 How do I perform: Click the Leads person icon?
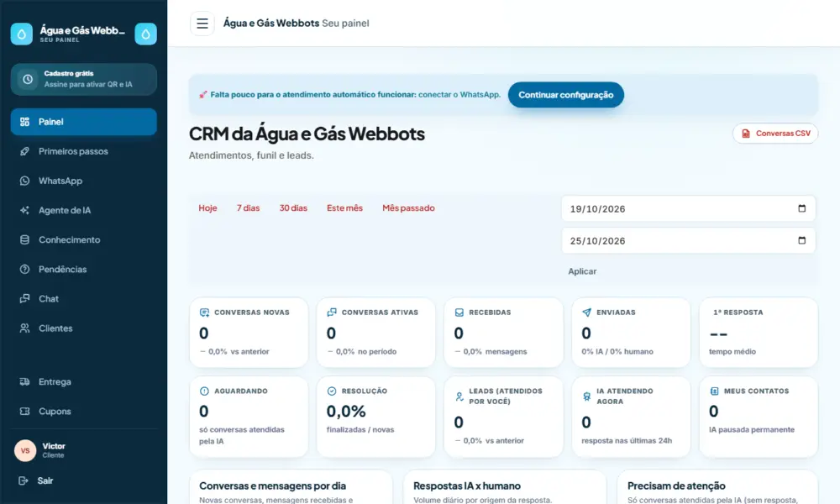pyautogui.click(x=459, y=396)
